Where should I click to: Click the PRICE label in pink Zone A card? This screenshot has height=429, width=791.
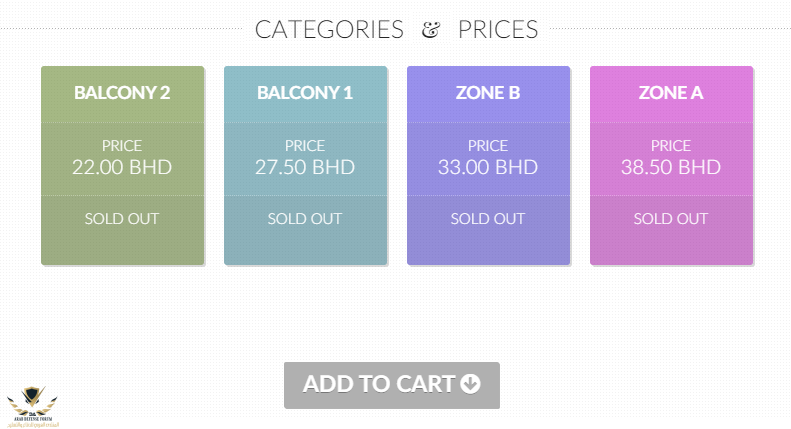click(x=671, y=146)
